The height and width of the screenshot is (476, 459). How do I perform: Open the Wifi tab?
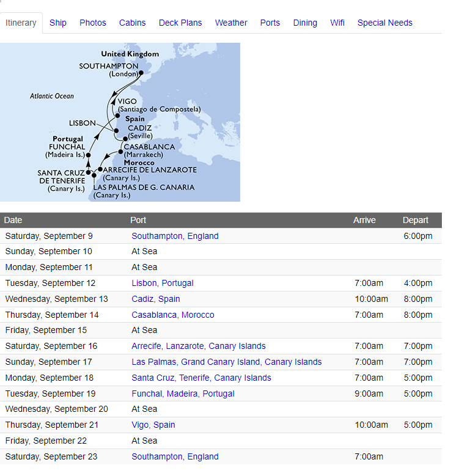point(337,23)
